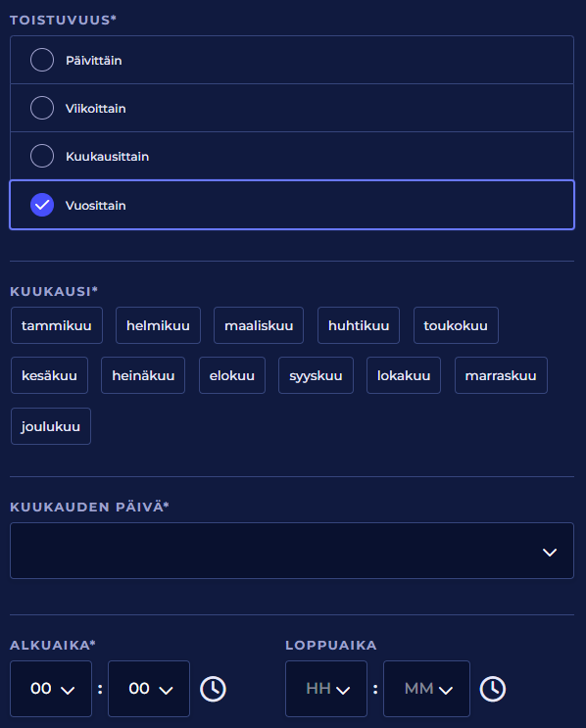Select the Päivittäin recurrence option
Image resolution: width=586 pixels, height=728 pixels.
click(x=292, y=60)
